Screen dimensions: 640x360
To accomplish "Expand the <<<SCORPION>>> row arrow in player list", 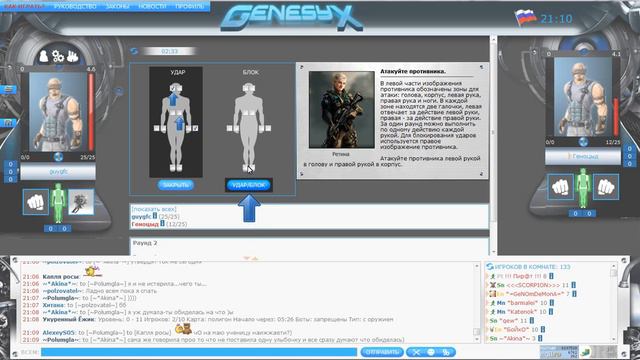I will coord(486,285).
